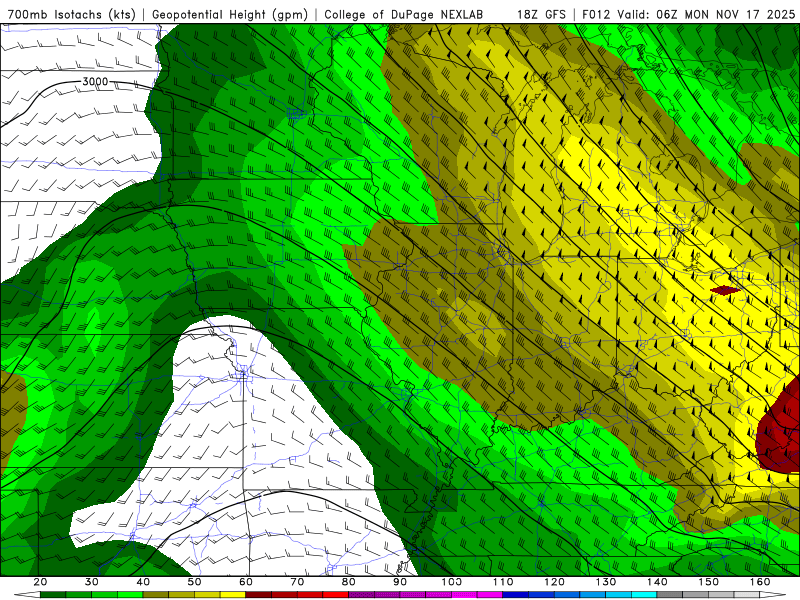The image size is (800, 600).
Task: Click the "College of DuPage NEXLAB" label
Action: (x=404, y=15)
